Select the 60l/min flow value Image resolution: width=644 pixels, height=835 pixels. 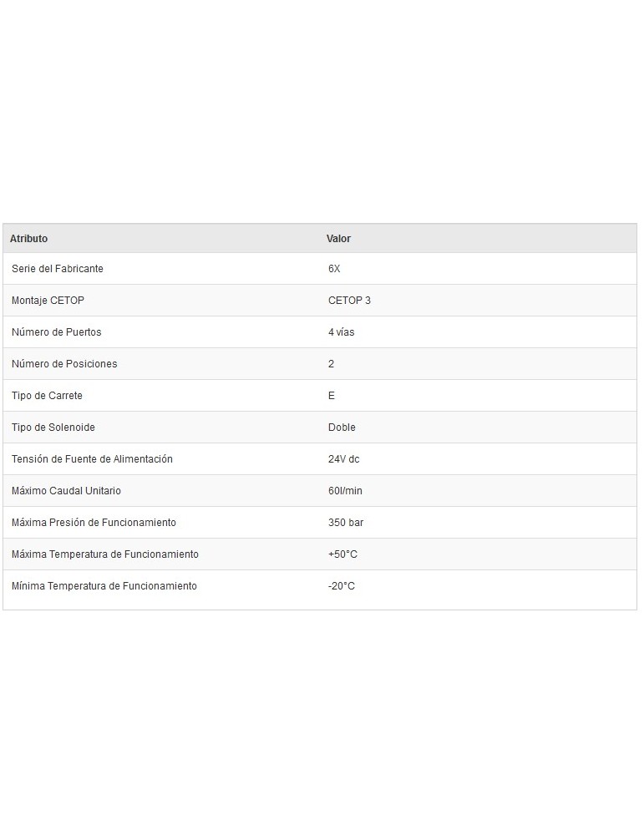345,491
